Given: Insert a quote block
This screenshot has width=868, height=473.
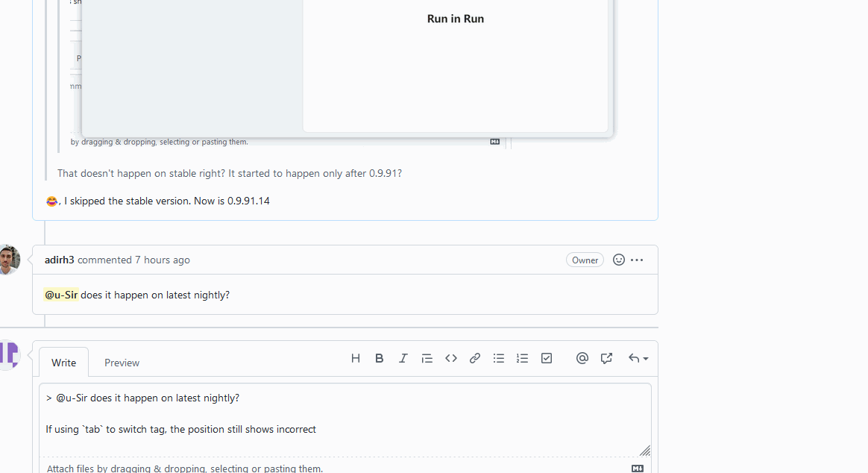Looking at the screenshot, I should (x=427, y=358).
